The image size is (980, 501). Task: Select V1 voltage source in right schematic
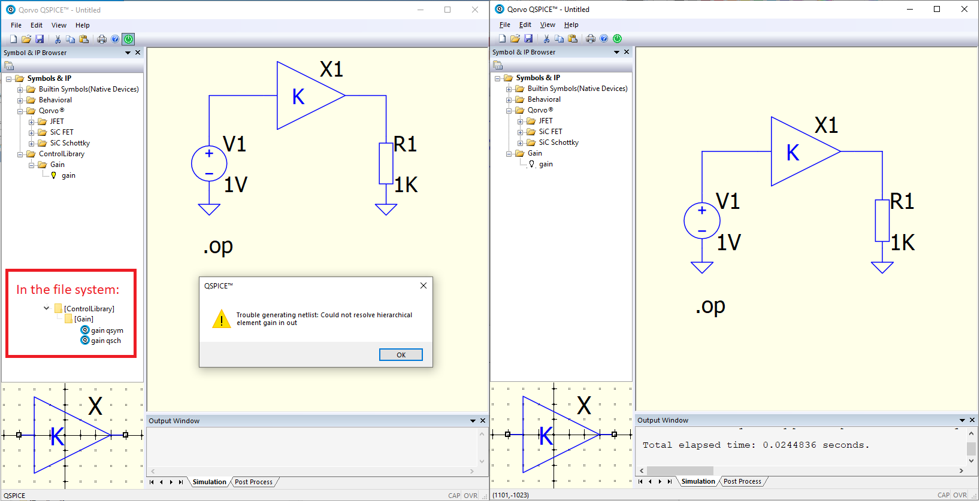tap(702, 221)
